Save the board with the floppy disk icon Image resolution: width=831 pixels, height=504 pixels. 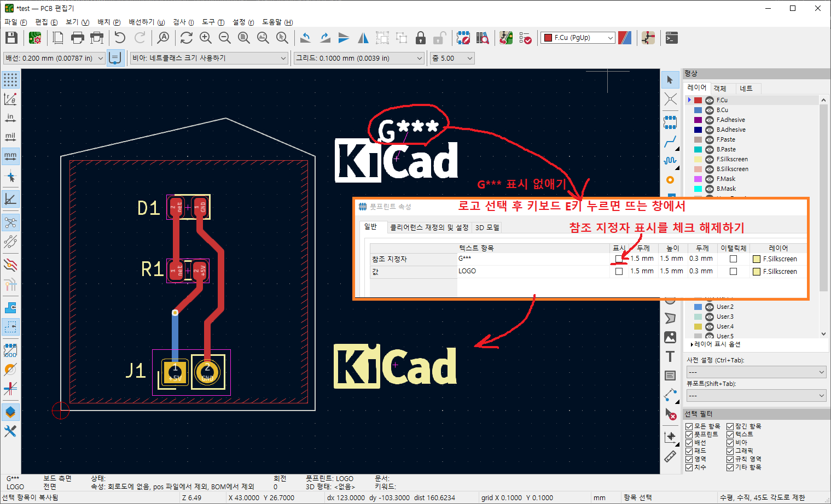(x=11, y=38)
